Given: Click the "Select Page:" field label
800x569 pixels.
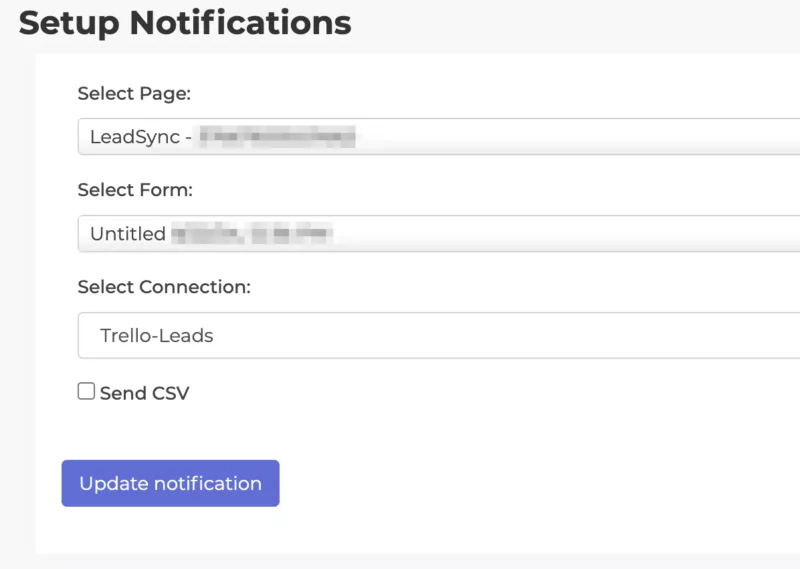Looking at the screenshot, I should (134, 93).
